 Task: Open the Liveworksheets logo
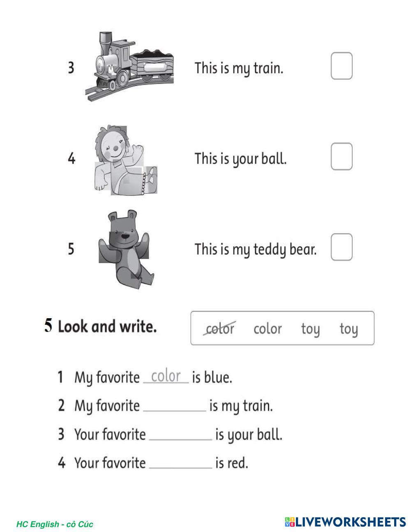pyautogui.click(x=345, y=522)
